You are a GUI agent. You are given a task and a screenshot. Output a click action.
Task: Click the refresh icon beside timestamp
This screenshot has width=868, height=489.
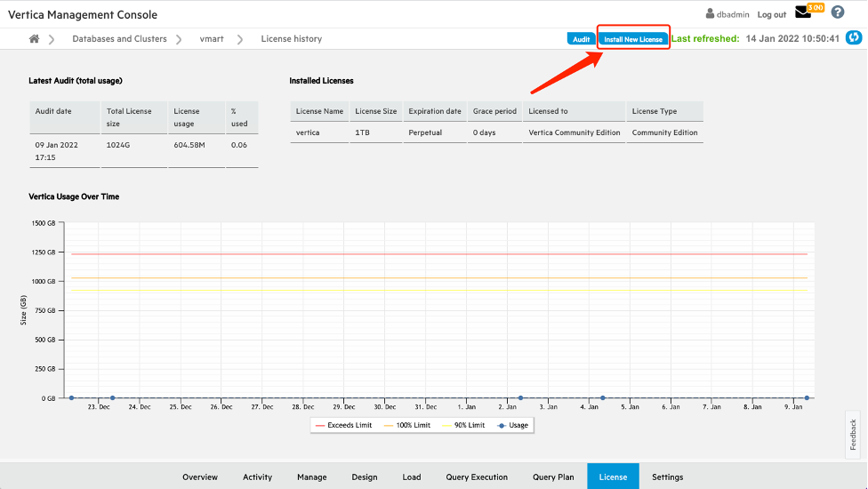(854, 37)
